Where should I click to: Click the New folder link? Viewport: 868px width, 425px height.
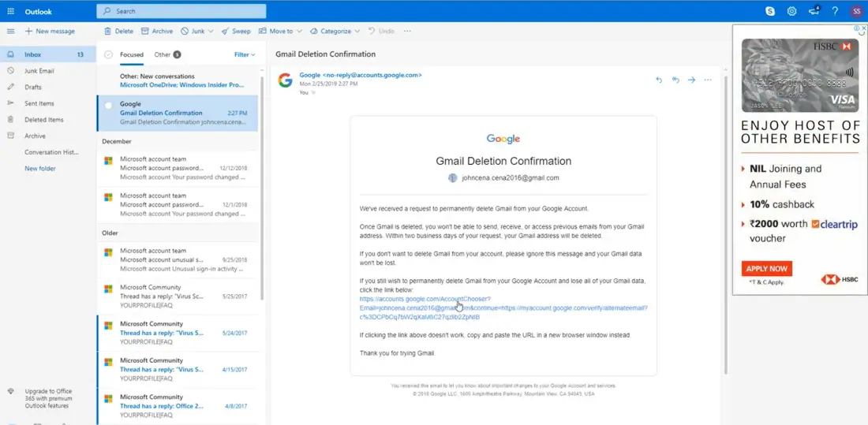[x=40, y=168]
